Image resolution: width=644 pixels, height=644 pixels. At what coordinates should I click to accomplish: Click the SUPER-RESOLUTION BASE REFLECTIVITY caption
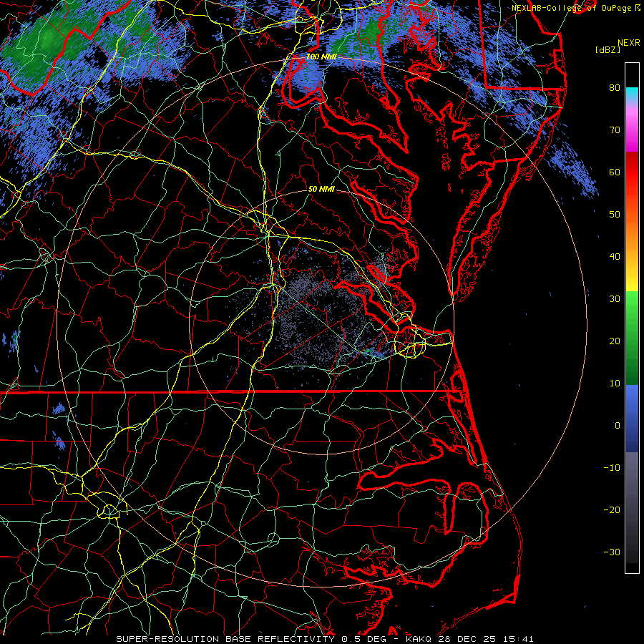pos(225,639)
